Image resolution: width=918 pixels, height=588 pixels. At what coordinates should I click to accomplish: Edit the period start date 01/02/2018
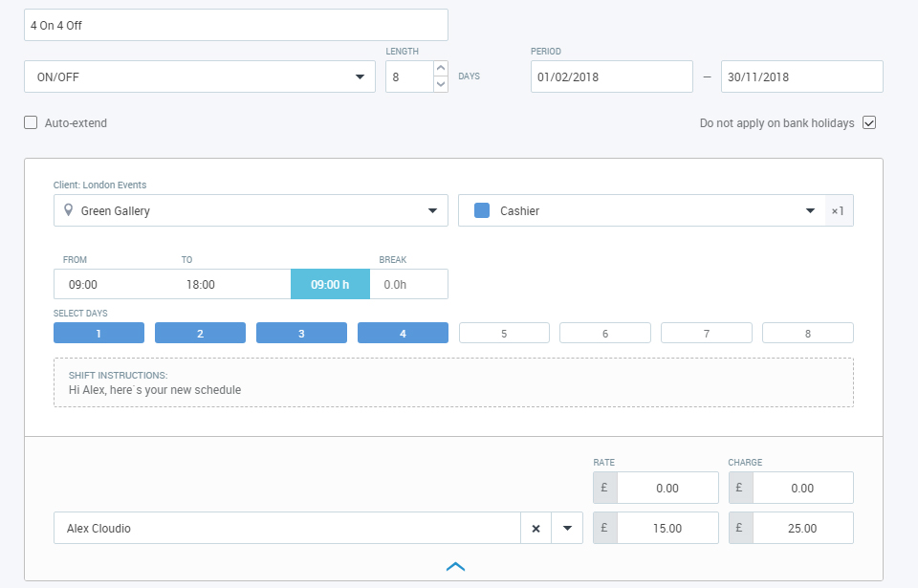611,76
